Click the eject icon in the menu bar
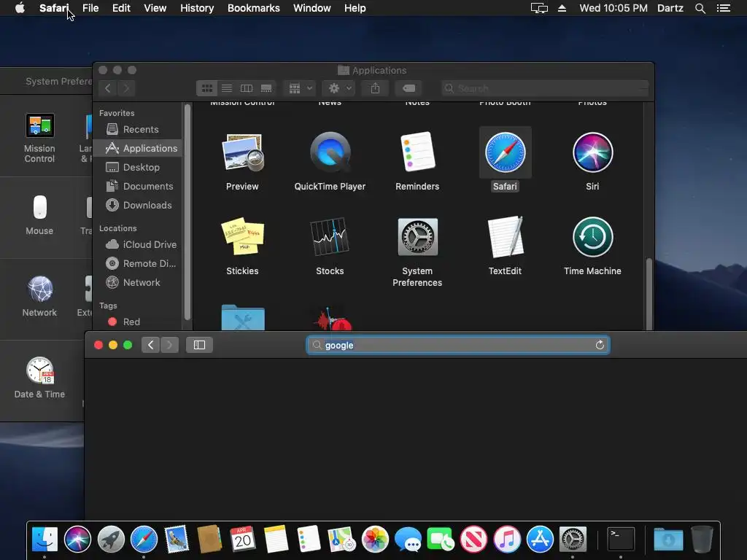The width and height of the screenshot is (747, 560). pos(562,8)
